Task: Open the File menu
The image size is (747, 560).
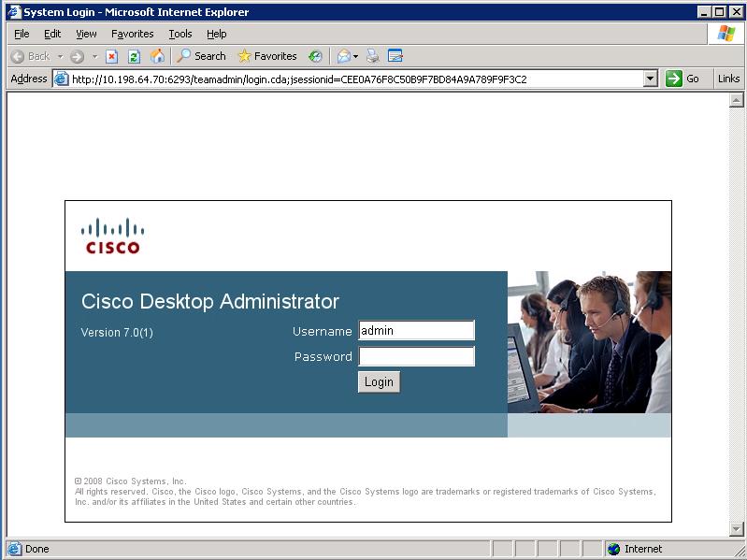Action: 22,34
